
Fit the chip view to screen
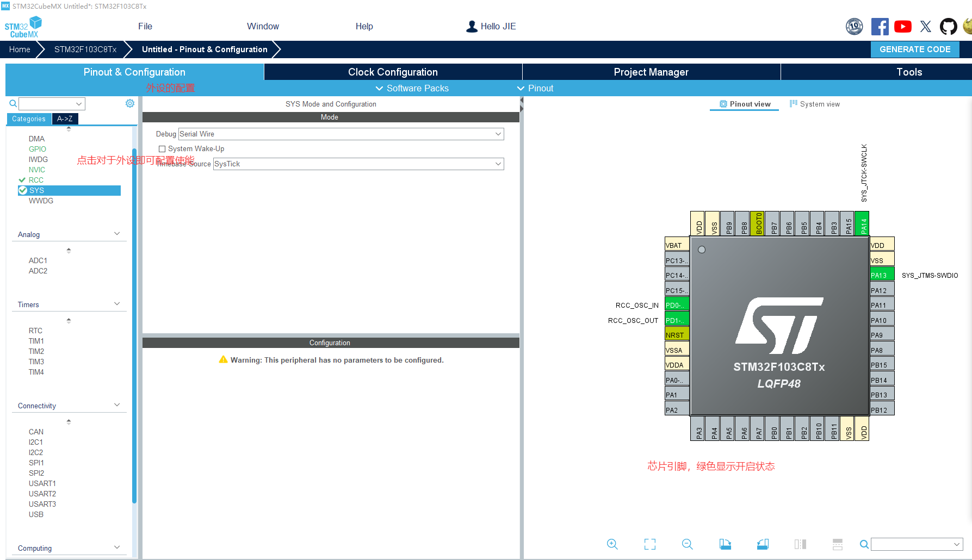650,544
